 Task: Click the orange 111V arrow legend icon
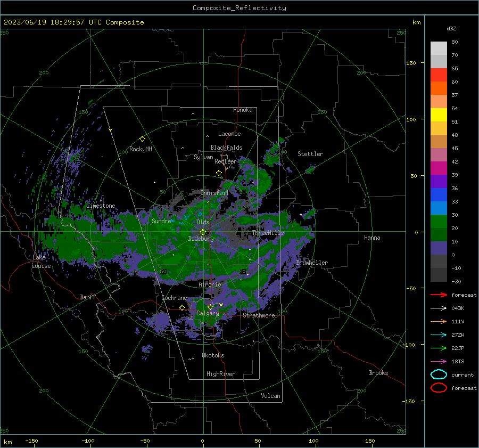[439, 321]
